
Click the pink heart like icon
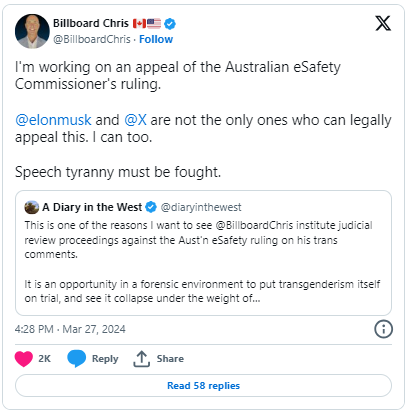(x=24, y=359)
